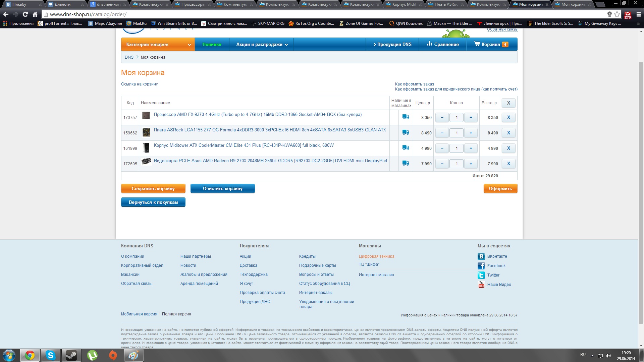Open the Facebook icon in footer

[481, 266]
